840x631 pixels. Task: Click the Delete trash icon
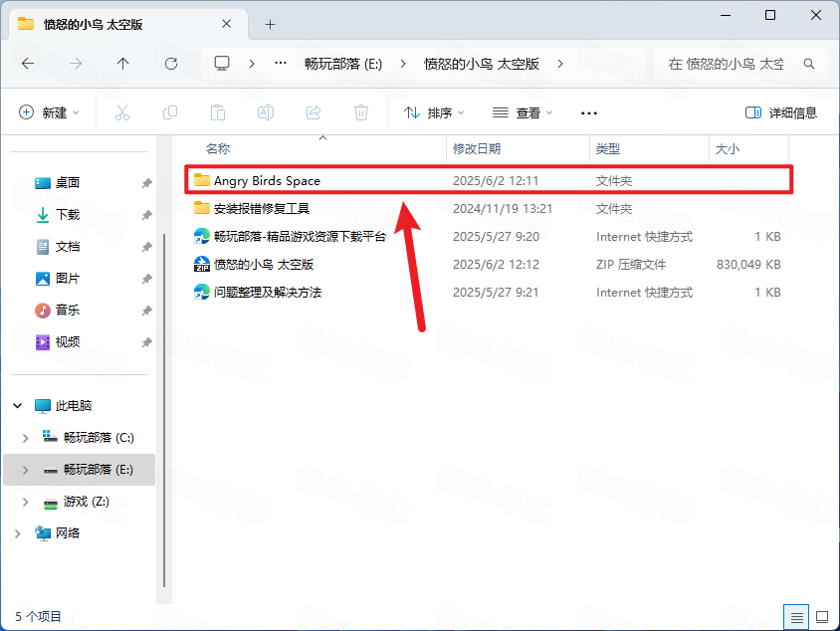click(x=361, y=112)
